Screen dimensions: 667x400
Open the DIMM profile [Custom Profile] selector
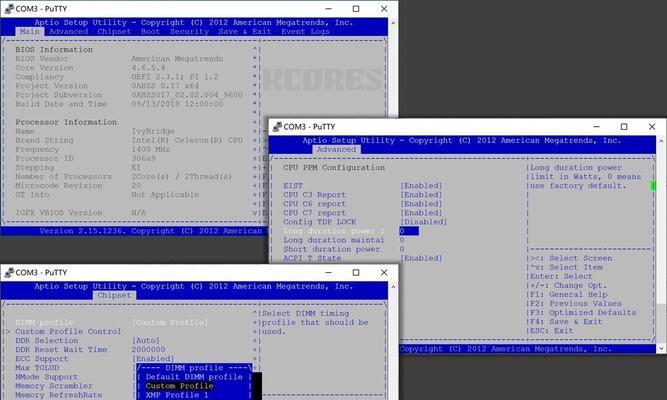[x=170, y=323]
